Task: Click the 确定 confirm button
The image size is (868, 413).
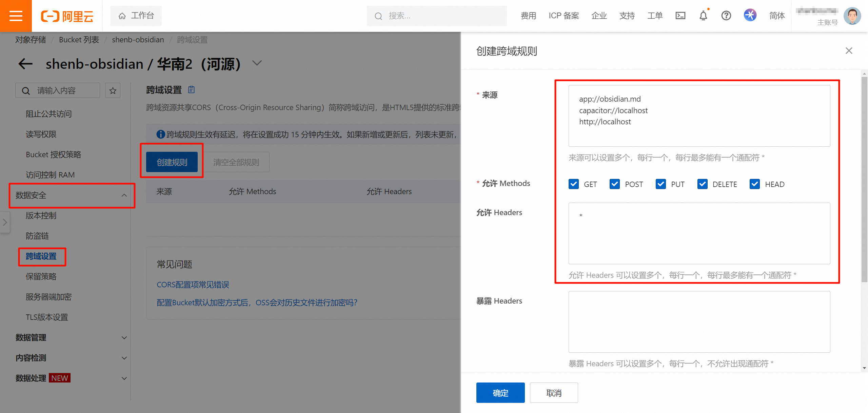Action: 500,393
